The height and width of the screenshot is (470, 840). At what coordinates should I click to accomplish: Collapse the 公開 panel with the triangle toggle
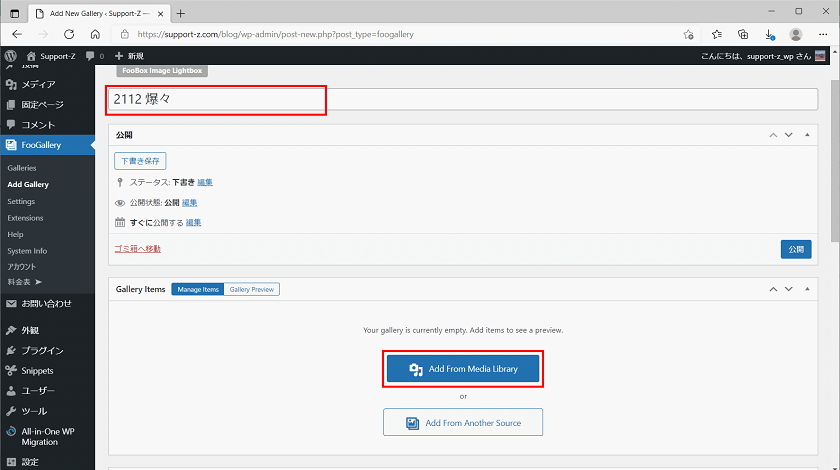point(806,134)
